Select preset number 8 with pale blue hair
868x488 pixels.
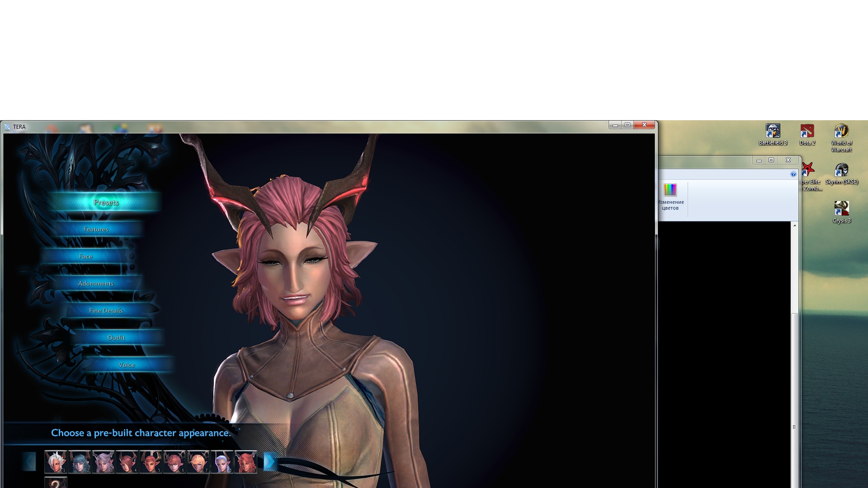coord(222,461)
